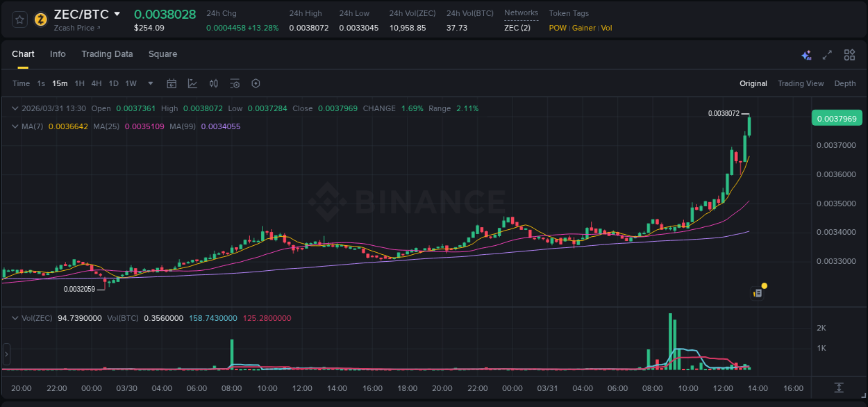This screenshot has width=868, height=407.
Task: Open the Info tab
Action: tap(58, 54)
